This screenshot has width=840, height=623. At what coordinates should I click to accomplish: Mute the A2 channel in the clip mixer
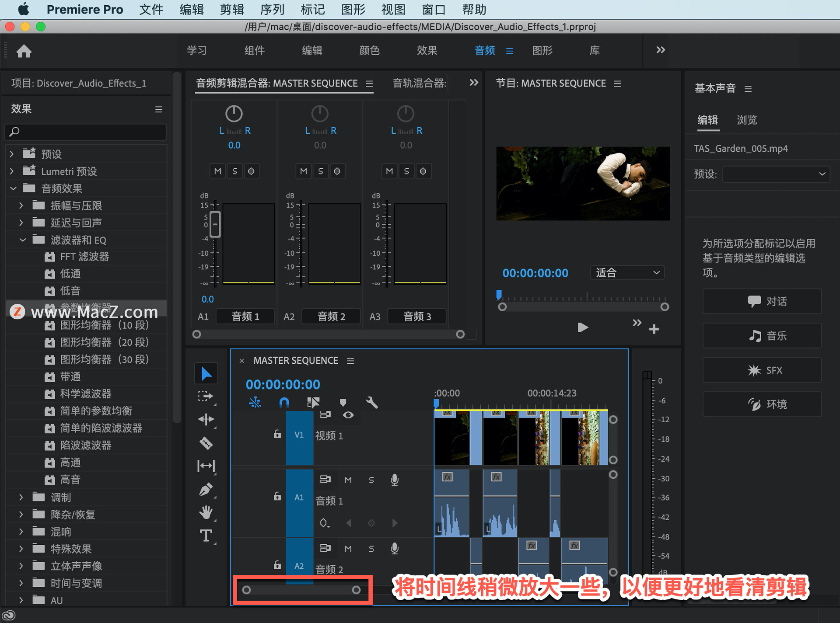(x=303, y=171)
